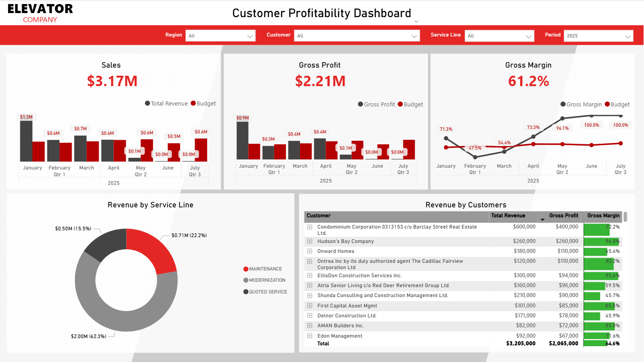Expand the Hudson's Bay Company row
This screenshot has width=644, height=362.
click(309, 242)
